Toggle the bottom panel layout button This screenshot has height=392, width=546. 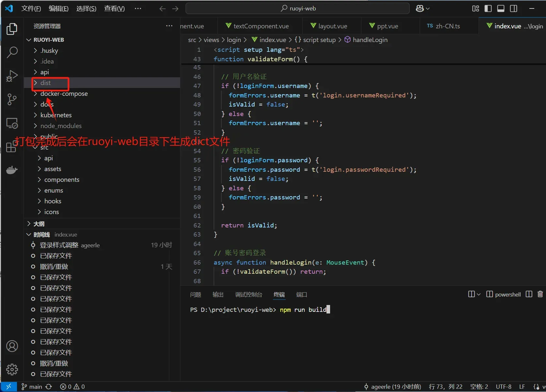501,8
